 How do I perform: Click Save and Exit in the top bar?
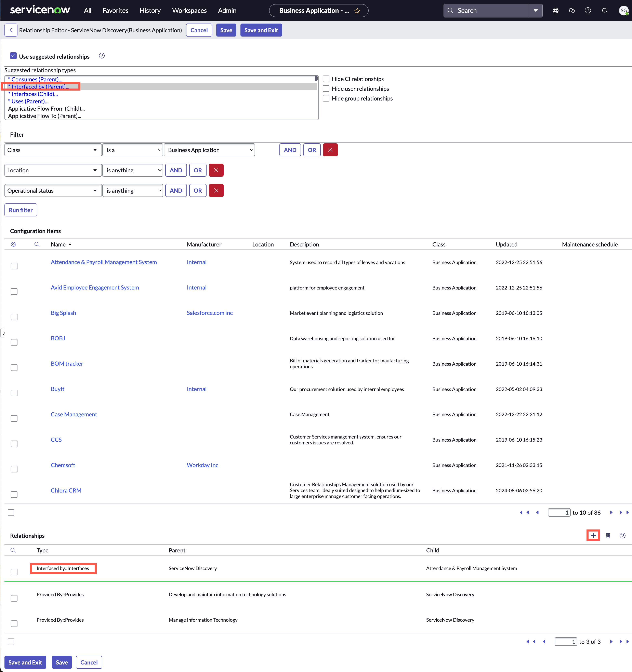tap(261, 30)
